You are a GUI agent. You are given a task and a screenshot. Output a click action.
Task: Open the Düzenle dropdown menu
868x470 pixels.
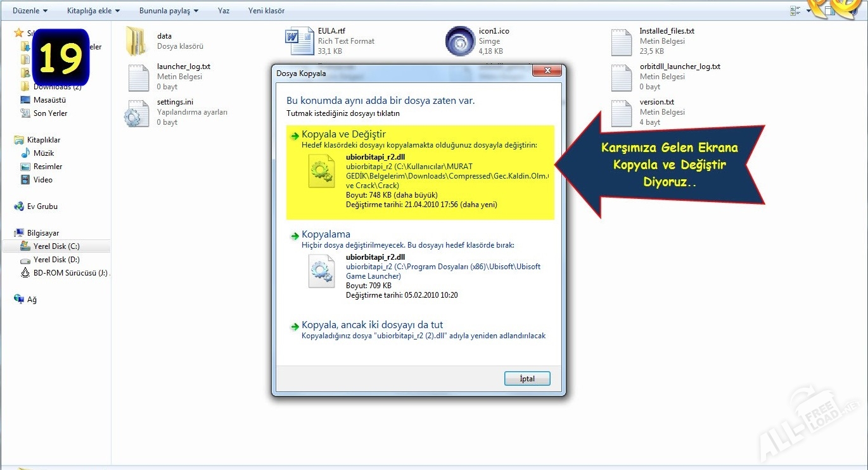click(30, 11)
